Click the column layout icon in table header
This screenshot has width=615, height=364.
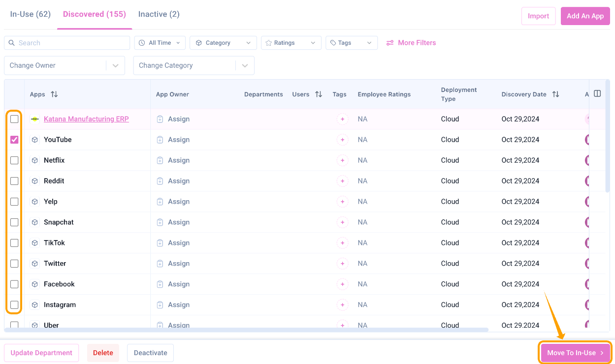(597, 93)
